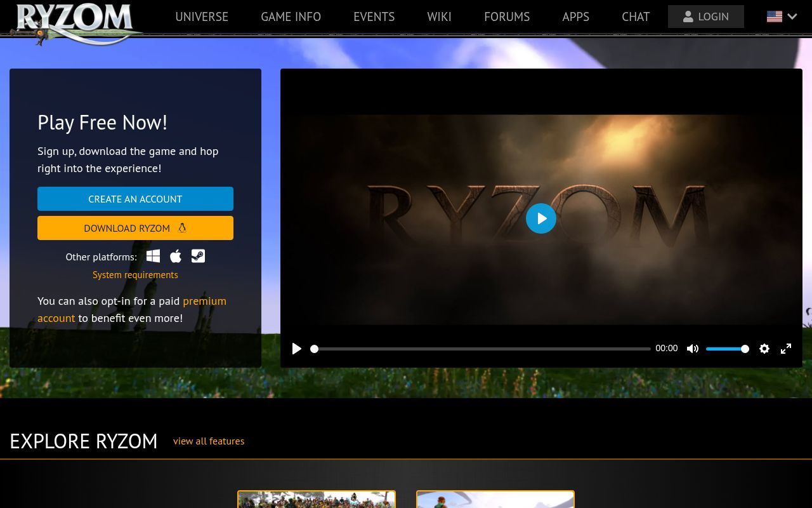The width and height of the screenshot is (812, 508).
Task: Open the EVENTS menu
Action: (374, 17)
